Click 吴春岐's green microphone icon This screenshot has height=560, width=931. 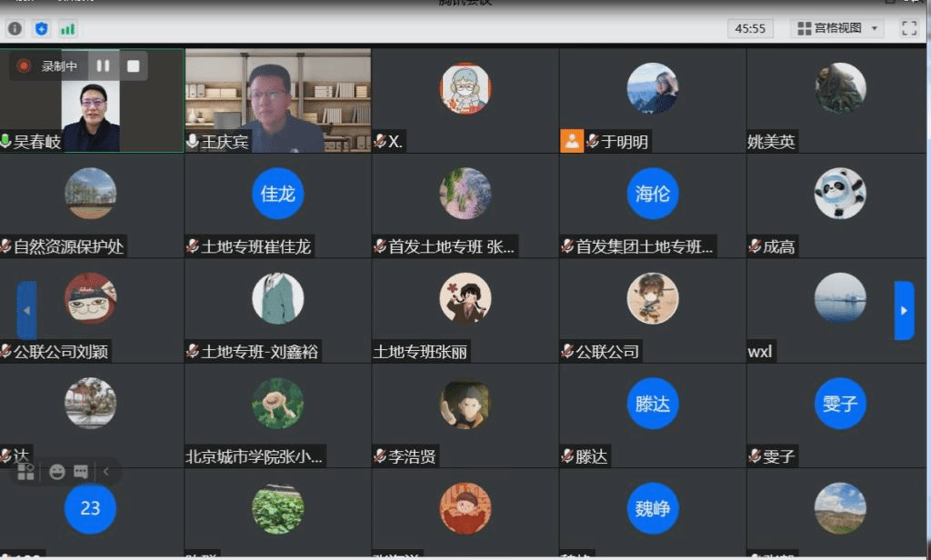(x=5, y=141)
